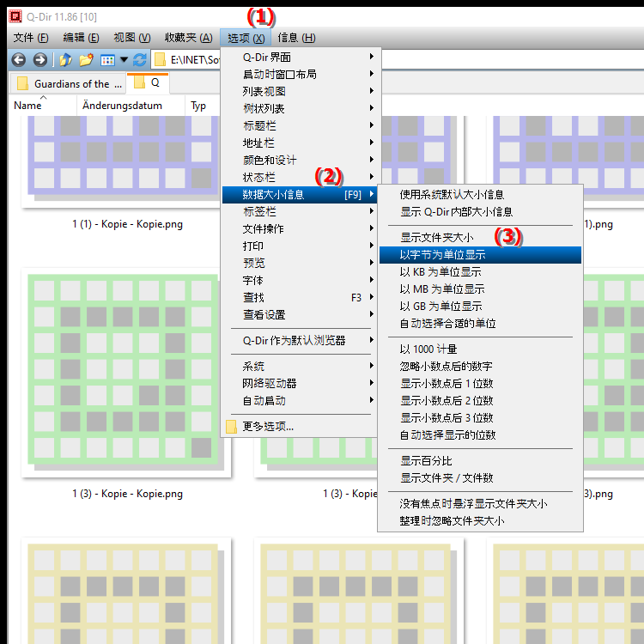Toggle 以 1000 计量 option
The height and width of the screenshot is (644, 644).
pos(428,349)
